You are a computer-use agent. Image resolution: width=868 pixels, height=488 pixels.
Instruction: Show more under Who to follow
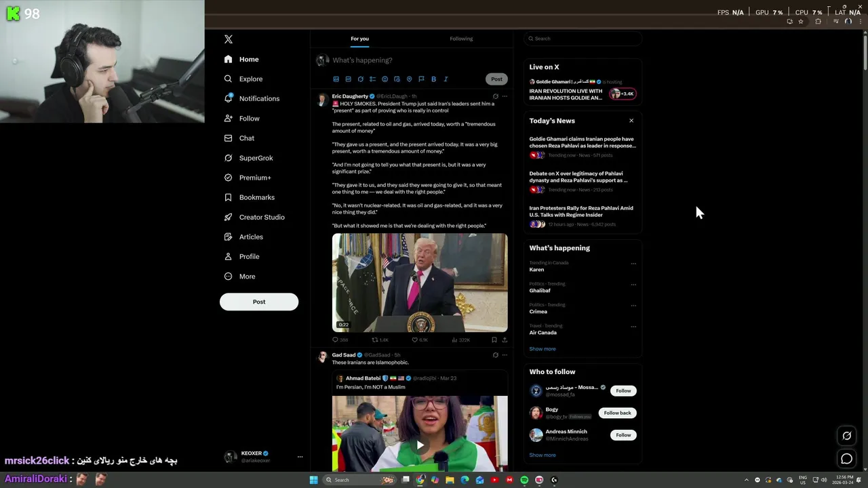(542, 455)
